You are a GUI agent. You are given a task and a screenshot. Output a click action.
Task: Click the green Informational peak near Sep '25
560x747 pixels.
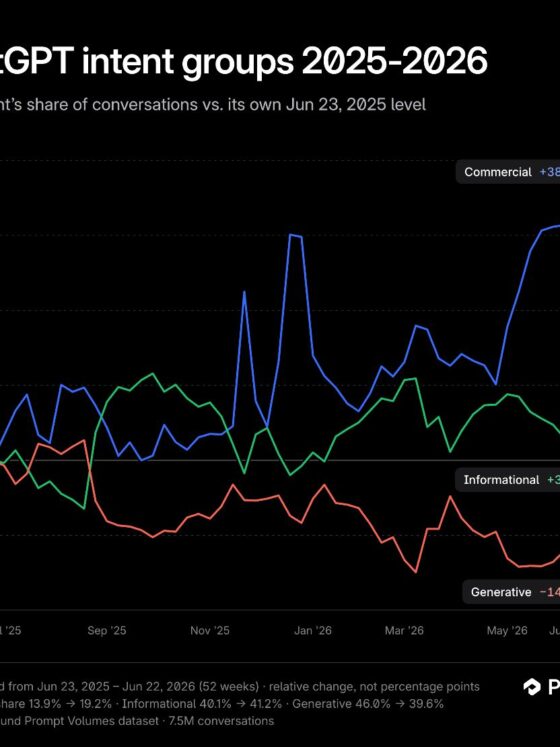(153, 374)
